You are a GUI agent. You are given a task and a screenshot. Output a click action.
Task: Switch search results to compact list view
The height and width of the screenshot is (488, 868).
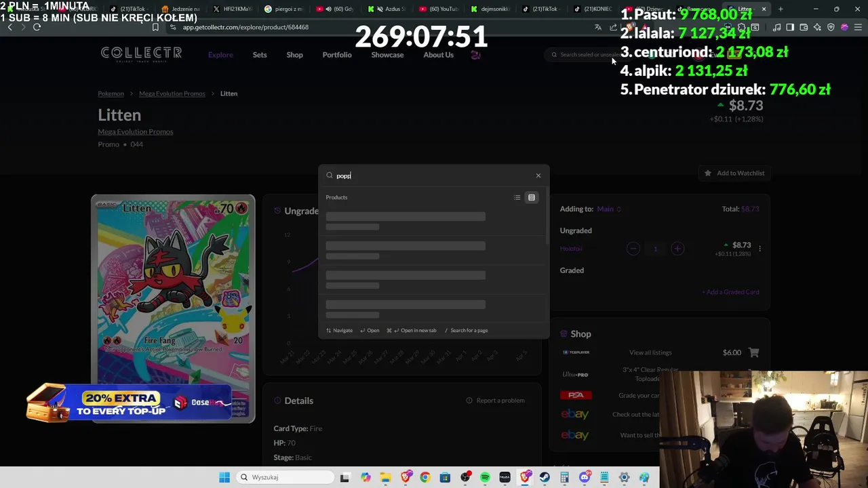tap(517, 197)
